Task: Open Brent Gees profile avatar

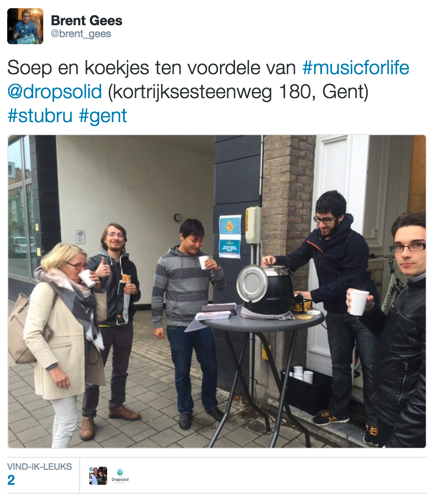Action: click(x=25, y=26)
